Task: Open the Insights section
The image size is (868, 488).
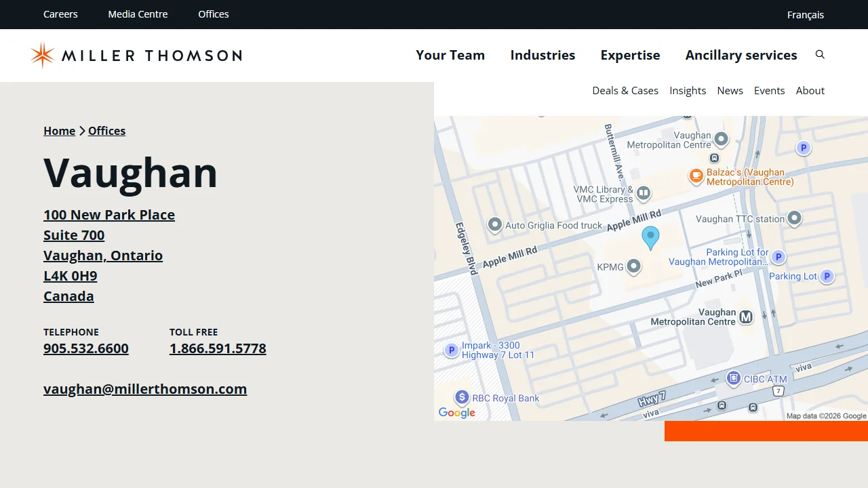Action: point(688,90)
